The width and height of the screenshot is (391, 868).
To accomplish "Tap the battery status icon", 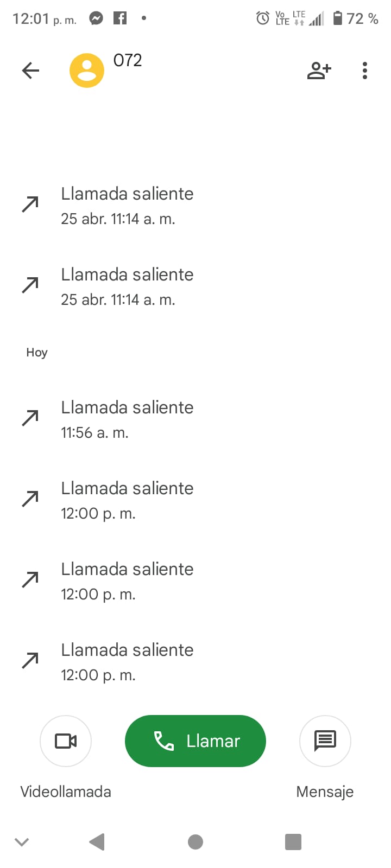I will click(x=338, y=18).
